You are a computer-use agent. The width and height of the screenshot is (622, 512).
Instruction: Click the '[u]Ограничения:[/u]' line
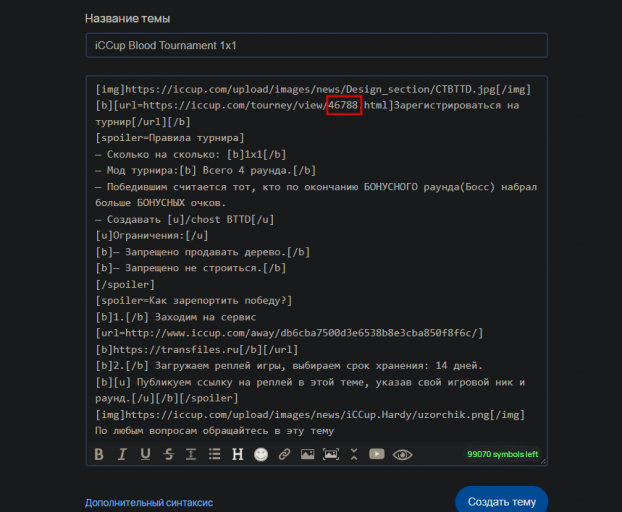152,236
